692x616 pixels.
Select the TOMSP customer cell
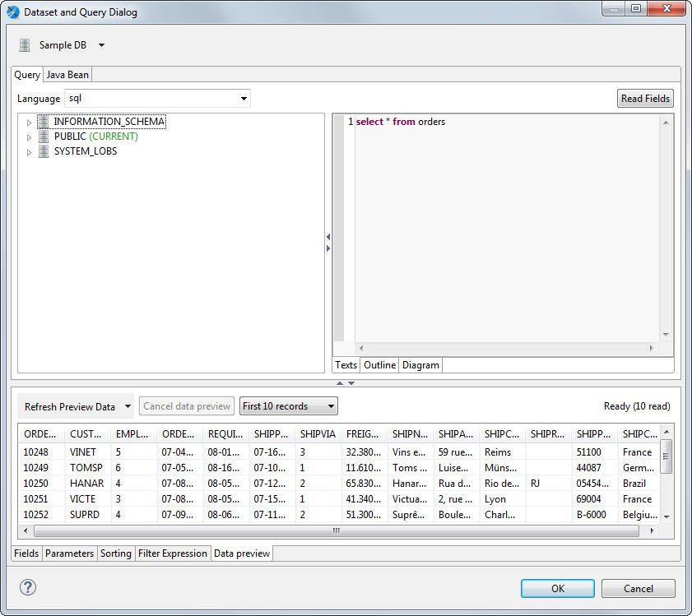pyautogui.click(x=86, y=468)
